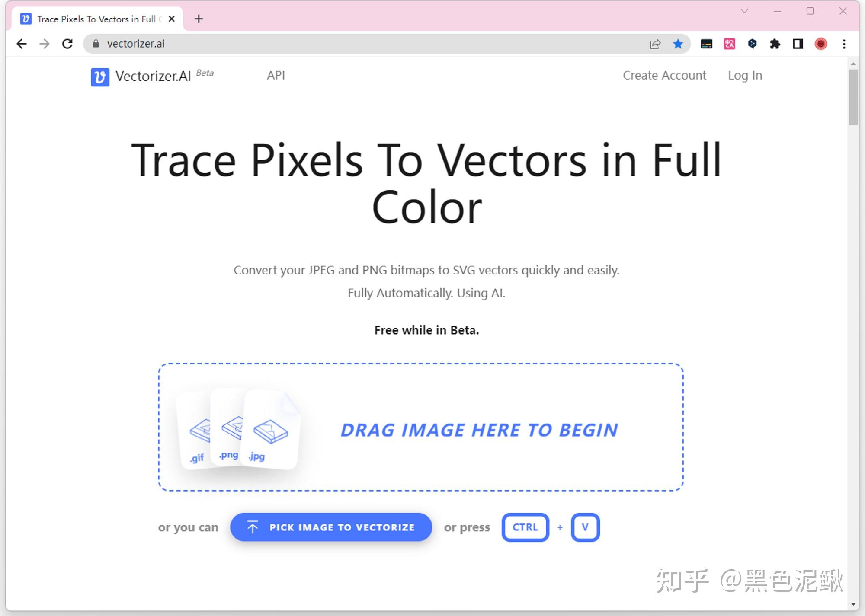Click the Drag Image Here To Begin text
The width and height of the screenshot is (865, 616).
point(479,430)
